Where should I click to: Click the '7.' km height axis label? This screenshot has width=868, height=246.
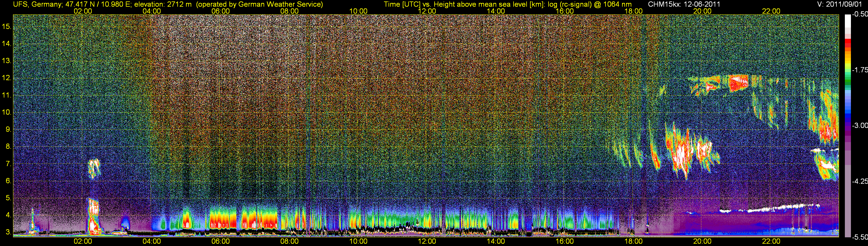pos(8,164)
